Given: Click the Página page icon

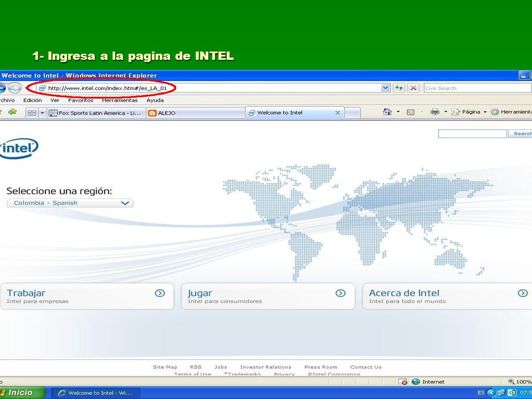Looking at the screenshot, I should (x=455, y=112).
